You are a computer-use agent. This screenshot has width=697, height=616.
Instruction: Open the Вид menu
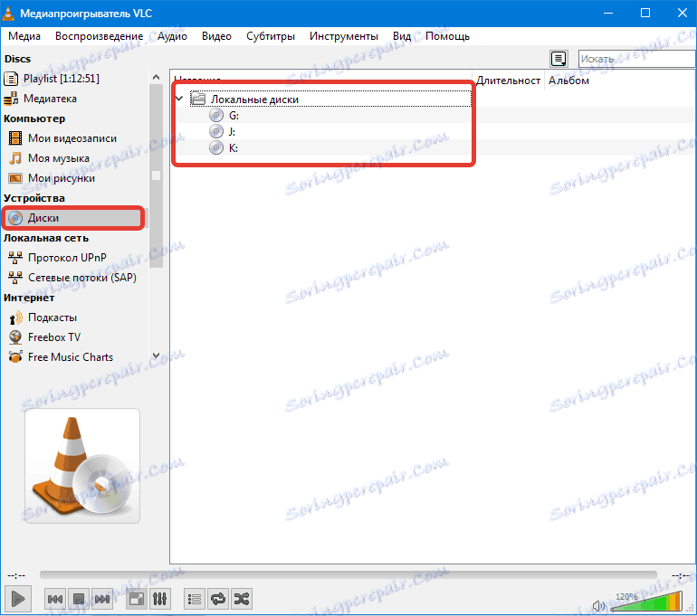(x=402, y=36)
